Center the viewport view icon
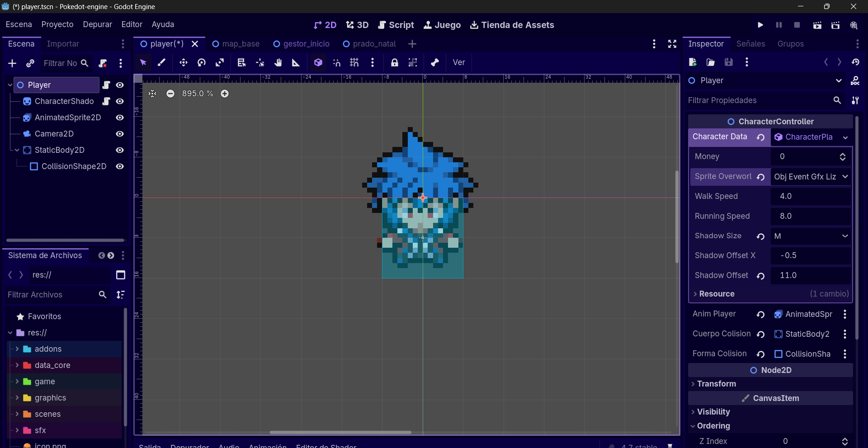Image resolution: width=868 pixels, height=448 pixels. [x=152, y=94]
